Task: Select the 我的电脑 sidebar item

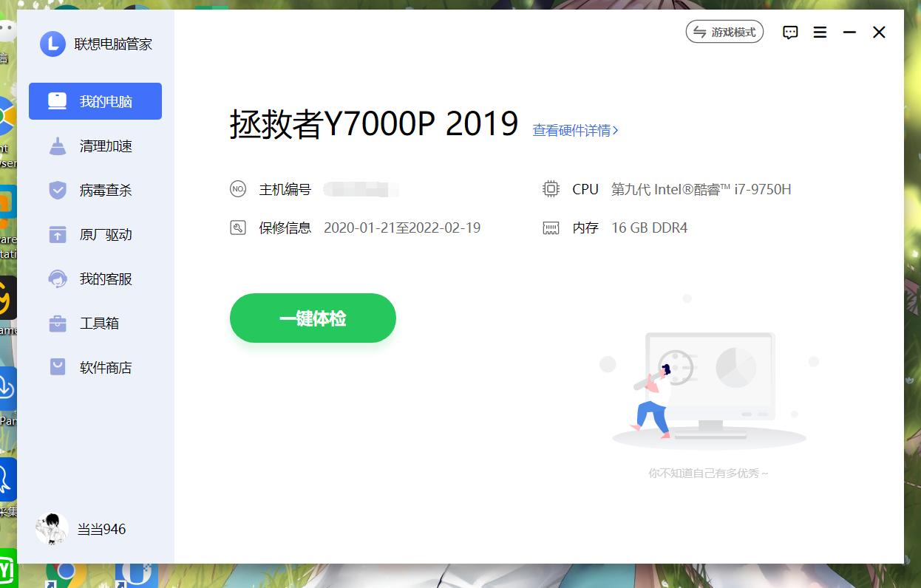Action: click(95, 101)
